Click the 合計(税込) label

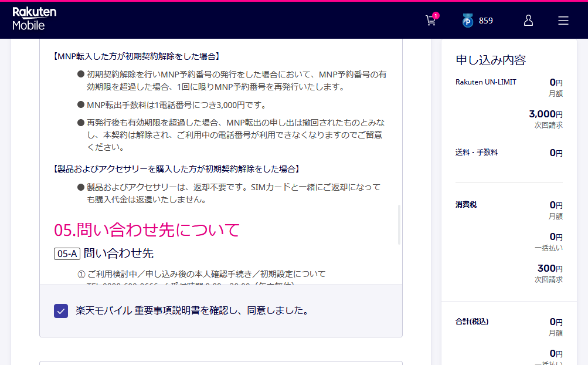pos(472,322)
